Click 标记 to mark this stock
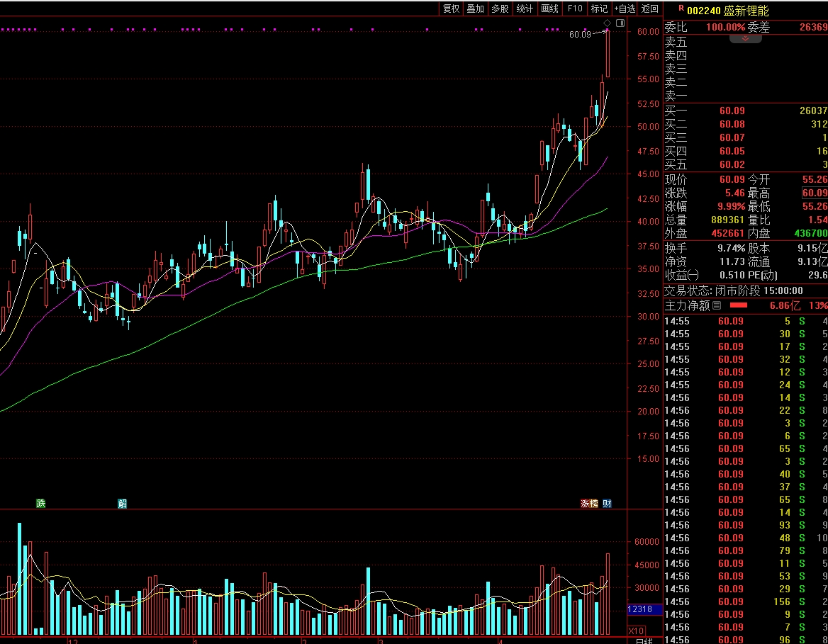 599,9
